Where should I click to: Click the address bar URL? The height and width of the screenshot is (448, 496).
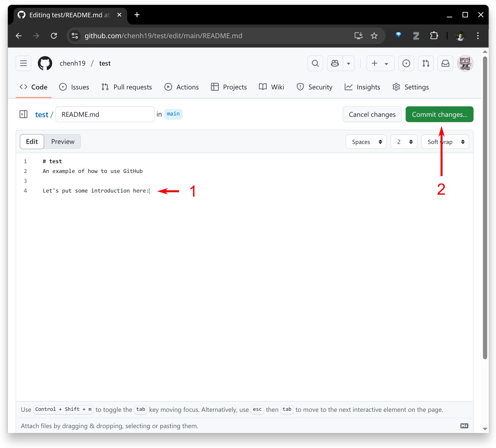point(163,36)
